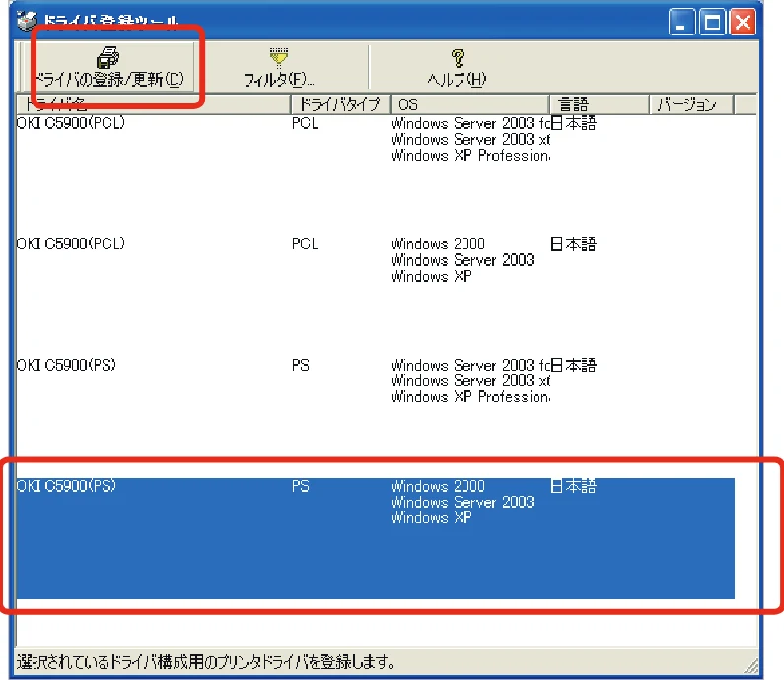Click the app icon in the title bar
Screen dimensions: 784x680
[27, 20]
